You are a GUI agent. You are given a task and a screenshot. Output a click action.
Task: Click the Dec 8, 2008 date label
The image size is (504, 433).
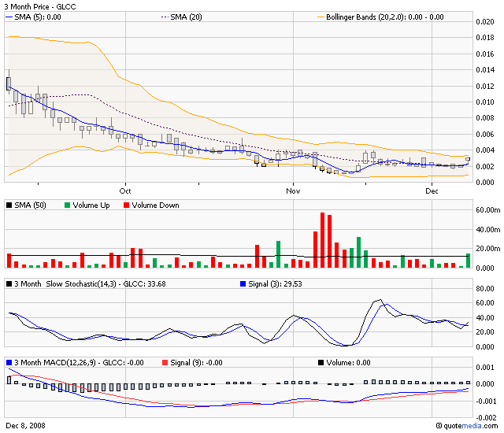[x=24, y=426]
